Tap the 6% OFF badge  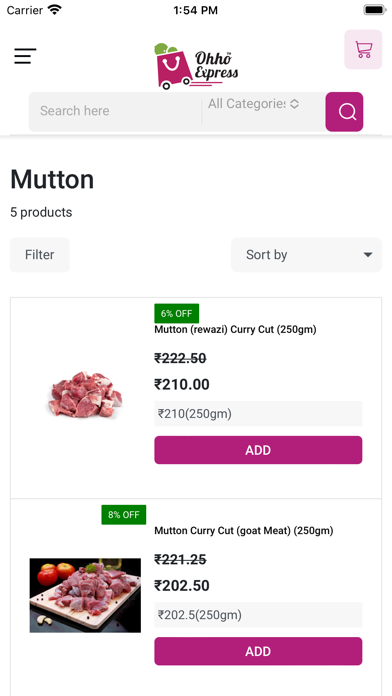point(176,313)
